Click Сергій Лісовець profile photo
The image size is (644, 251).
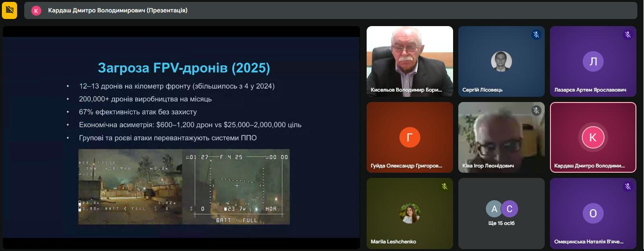[x=501, y=61]
